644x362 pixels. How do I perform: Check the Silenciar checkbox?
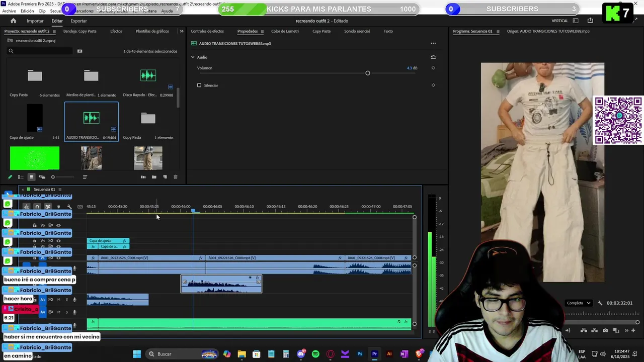point(199,85)
